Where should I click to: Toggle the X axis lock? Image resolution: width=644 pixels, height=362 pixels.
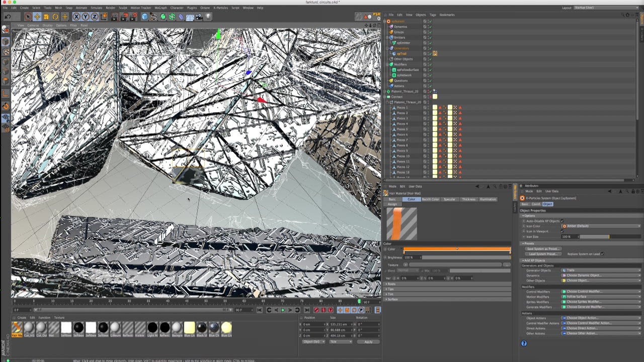[76, 17]
